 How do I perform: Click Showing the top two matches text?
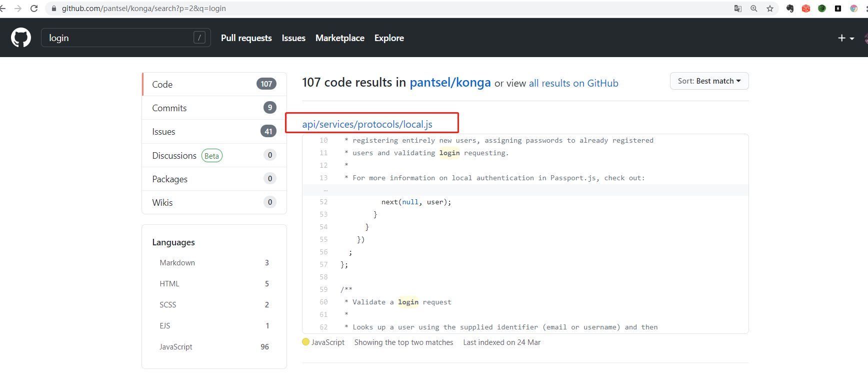tap(403, 342)
